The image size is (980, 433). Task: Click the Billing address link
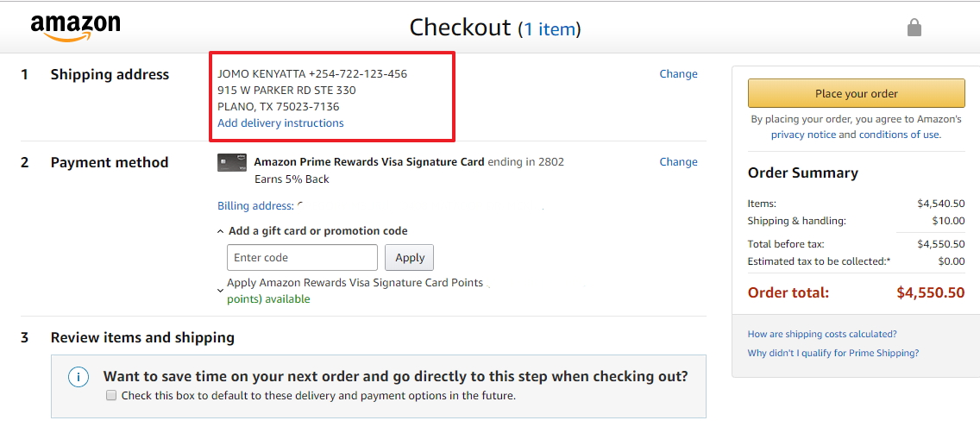pyautogui.click(x=255, y=206)
